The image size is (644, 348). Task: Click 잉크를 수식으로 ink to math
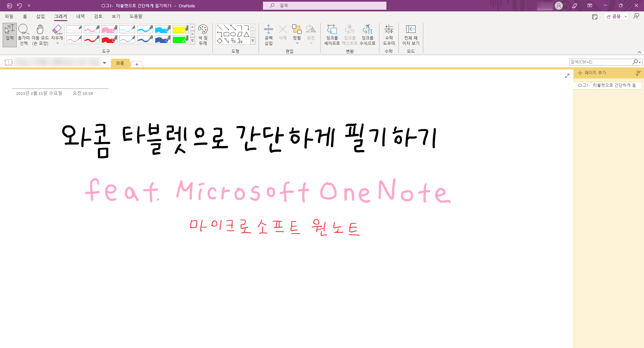click(x=368, y=35)
